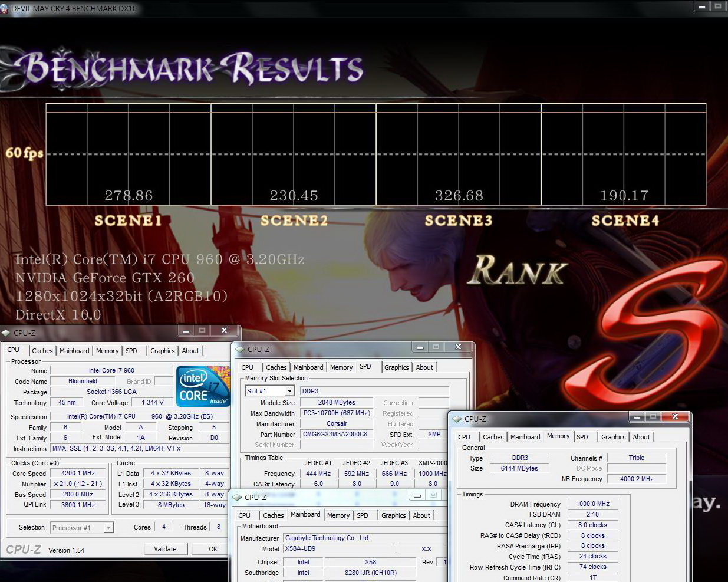Screen dimensions: 728x582
Task: Open the Slot #1 memory slot dropdown
Action: click(x=289, y=391)
